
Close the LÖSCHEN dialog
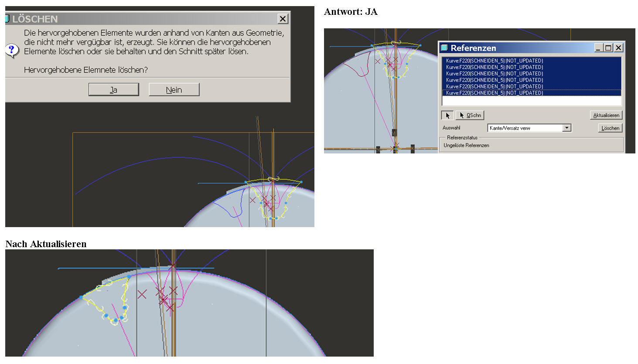[x=283, y=19]
